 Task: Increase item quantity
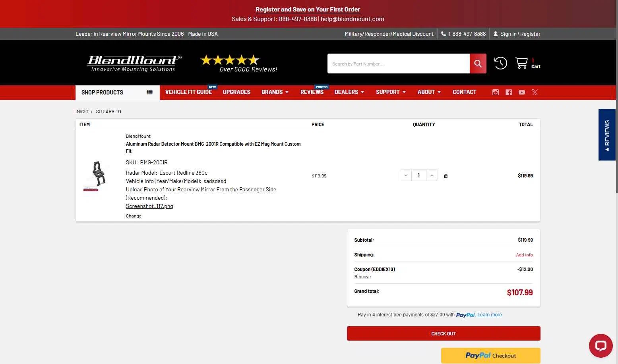[432, 175]
